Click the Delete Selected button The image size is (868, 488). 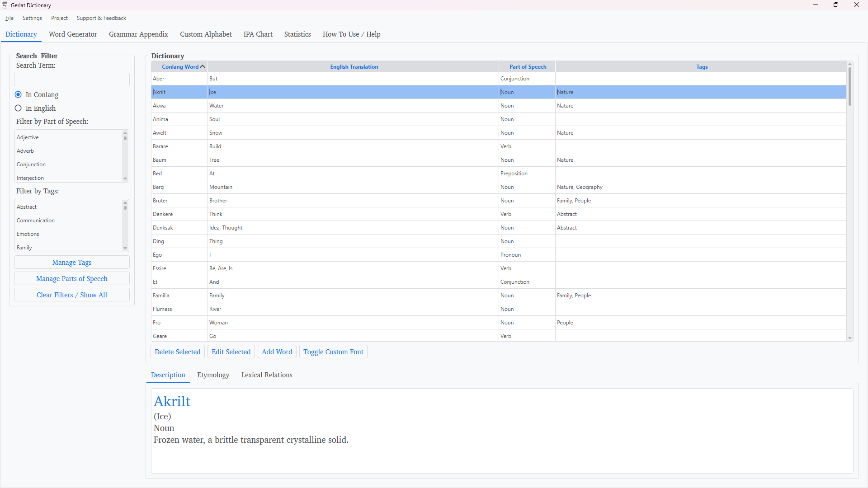pyautogui.click(x=178, y=352)
